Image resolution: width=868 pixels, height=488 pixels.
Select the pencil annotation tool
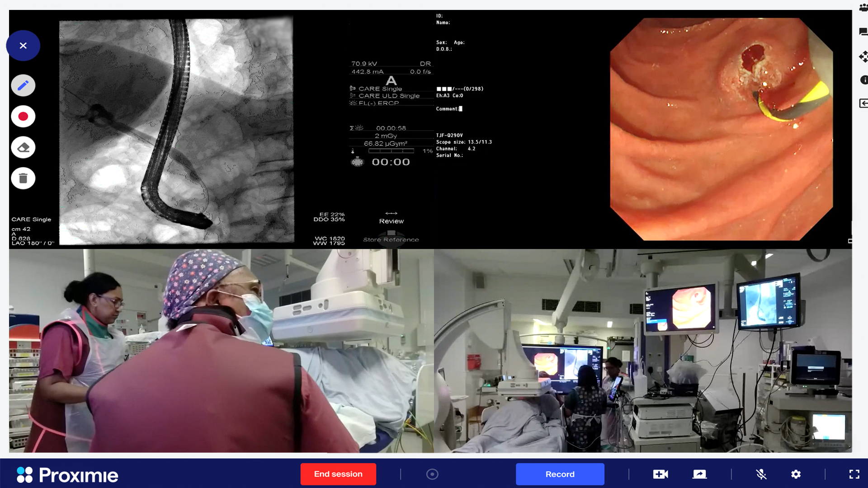pos(23,85)
